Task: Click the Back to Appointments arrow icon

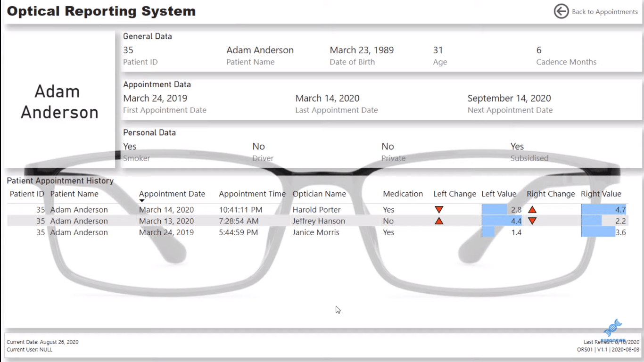Action: point(561,12)
